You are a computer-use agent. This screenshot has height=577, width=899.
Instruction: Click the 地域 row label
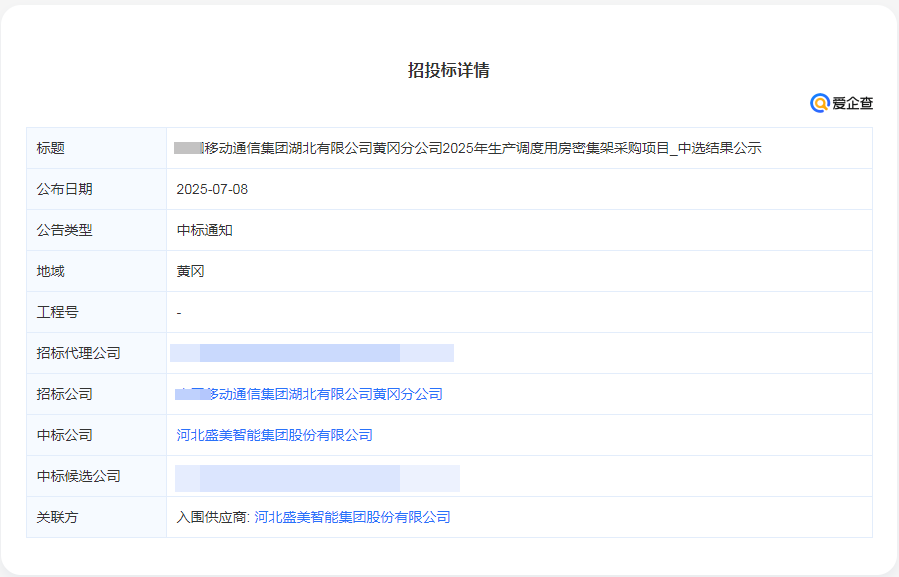point(51,271)
